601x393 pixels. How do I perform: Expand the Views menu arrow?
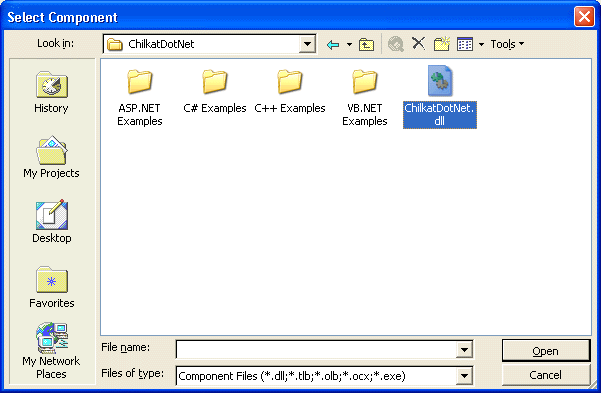click(481, 44)
